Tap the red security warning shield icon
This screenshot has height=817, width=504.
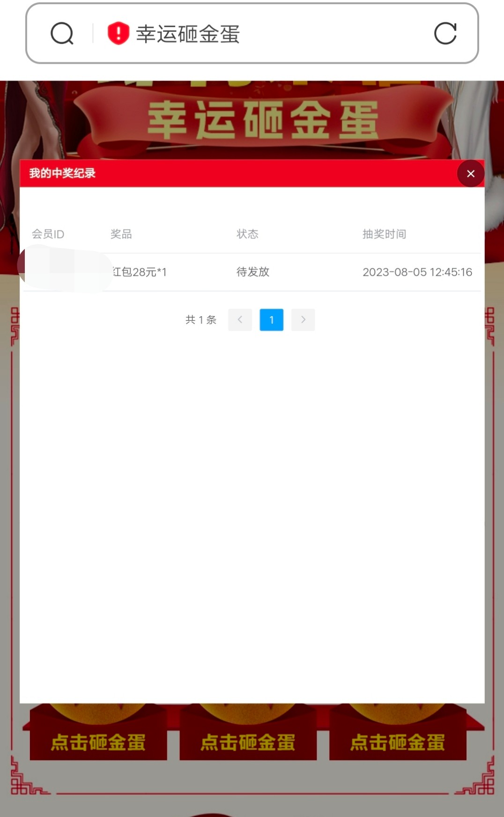point(118,34)
